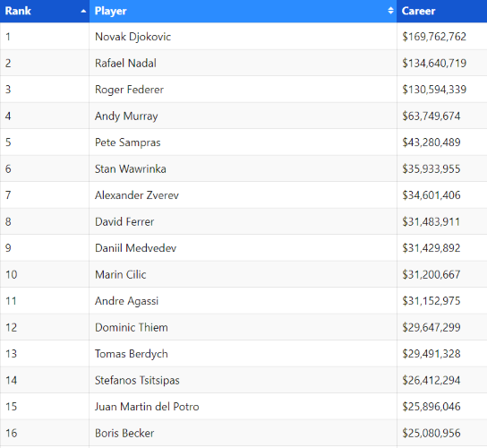Click the Stan Wawrinka row

pos(243,168)
